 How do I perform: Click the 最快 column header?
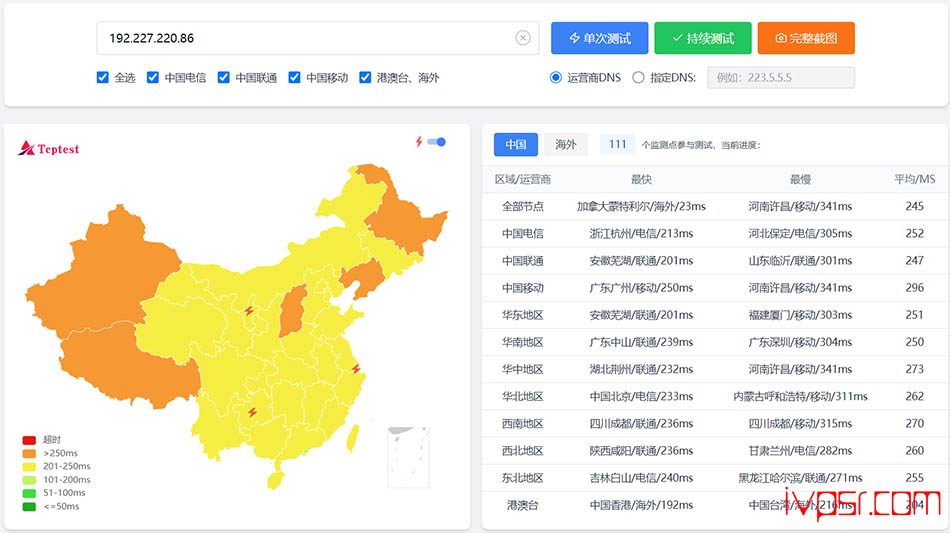point(641,179)
